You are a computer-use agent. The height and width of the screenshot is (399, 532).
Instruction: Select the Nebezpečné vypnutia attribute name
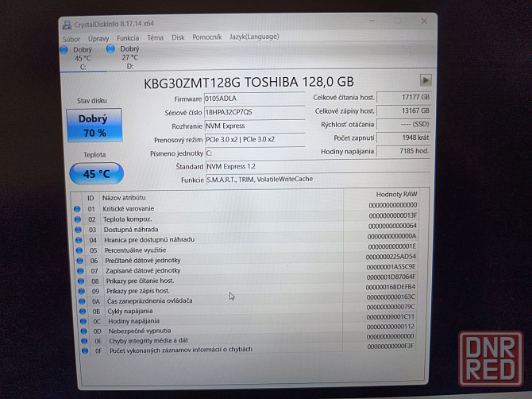(x=140, y=331)
